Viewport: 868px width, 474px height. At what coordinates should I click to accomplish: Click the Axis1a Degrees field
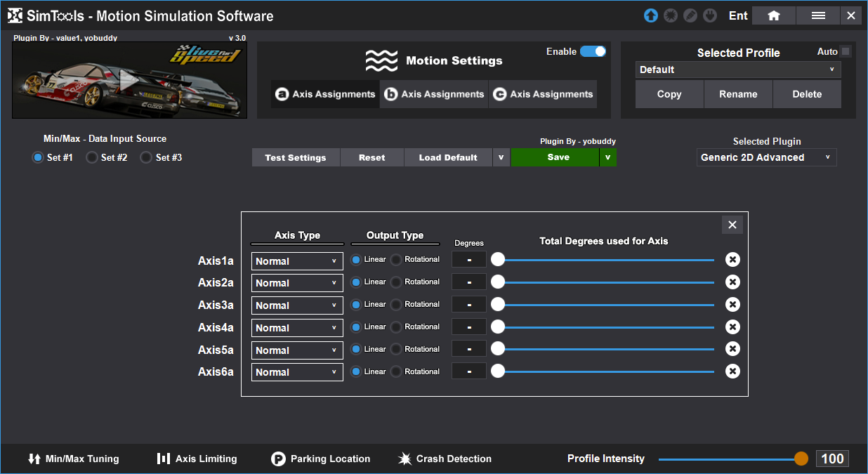pyautogui.click(x=469, y=260)
